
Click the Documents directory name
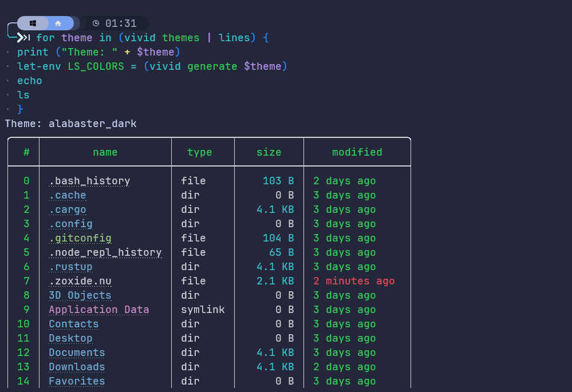(77, 353)
